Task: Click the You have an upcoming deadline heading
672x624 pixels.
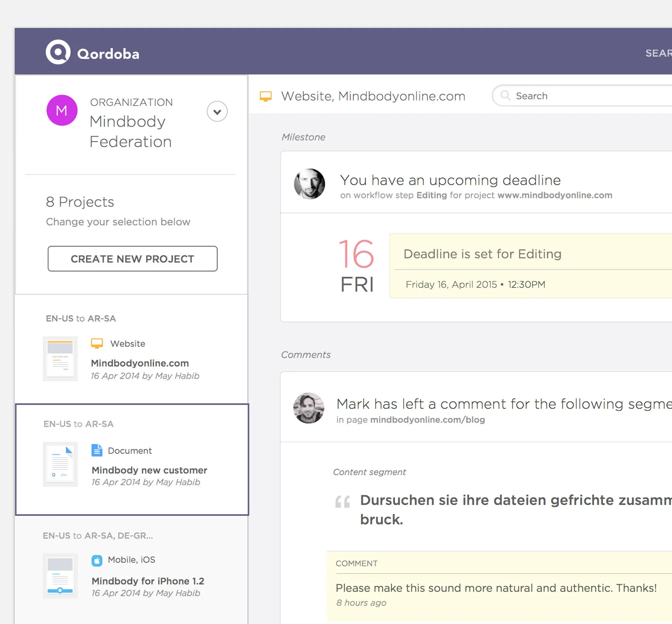Action: click(x=450, y=180)
